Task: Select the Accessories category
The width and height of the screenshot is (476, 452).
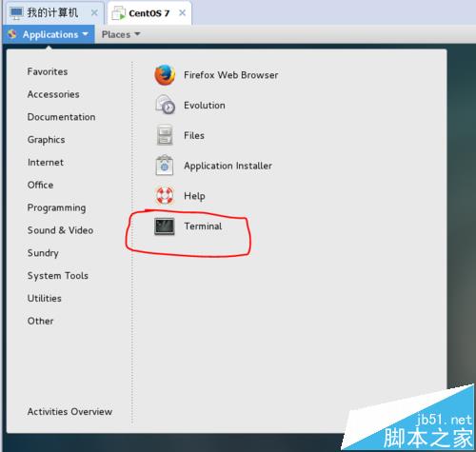Action: point(53,94)
